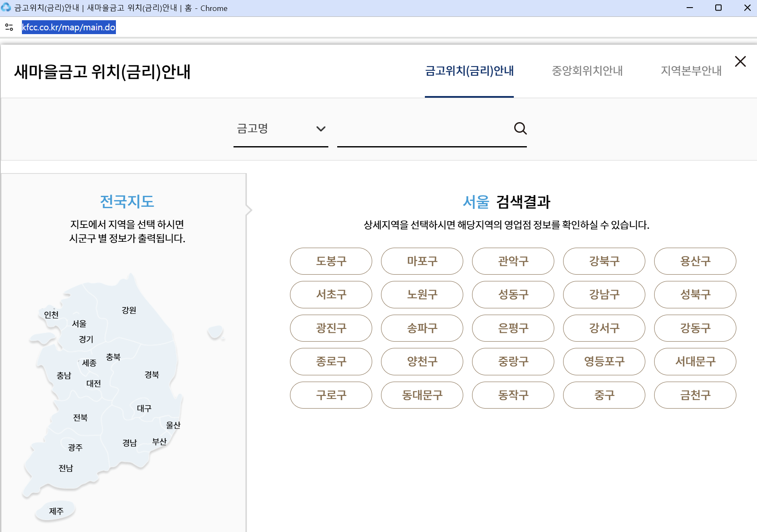Select 전북 region on the map
This screenshot has width=757, height=532.
point(81,417)
